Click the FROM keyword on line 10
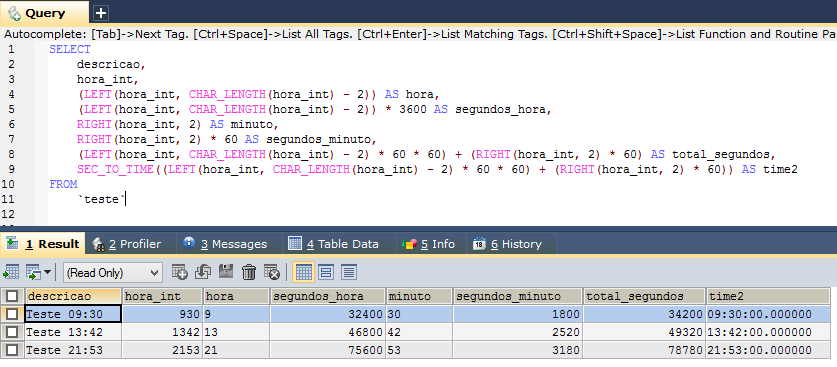 (63, 185)
